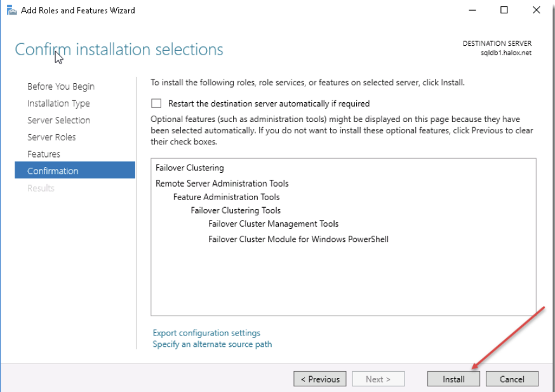
Task: Click Specify an alternate source path
Action: pos(212,344)
